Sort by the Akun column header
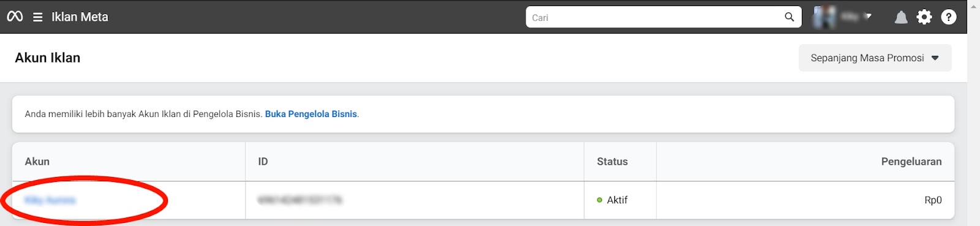980x226 pixels. coord(37,162)
